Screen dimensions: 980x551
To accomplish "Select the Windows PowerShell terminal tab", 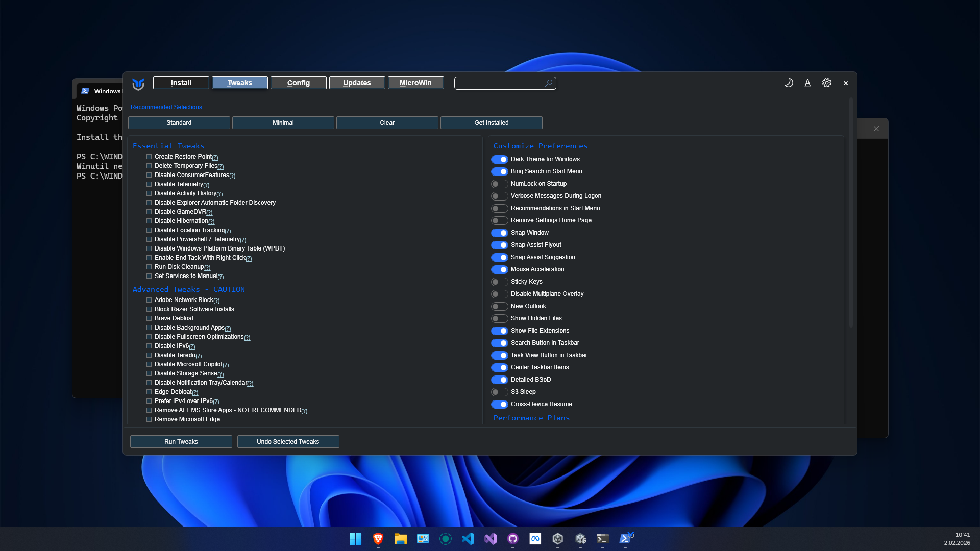I will coord(101,91).
